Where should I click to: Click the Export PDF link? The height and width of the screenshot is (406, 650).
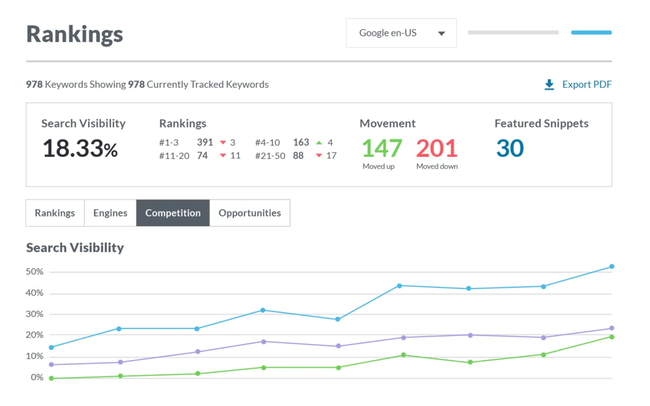586,85
